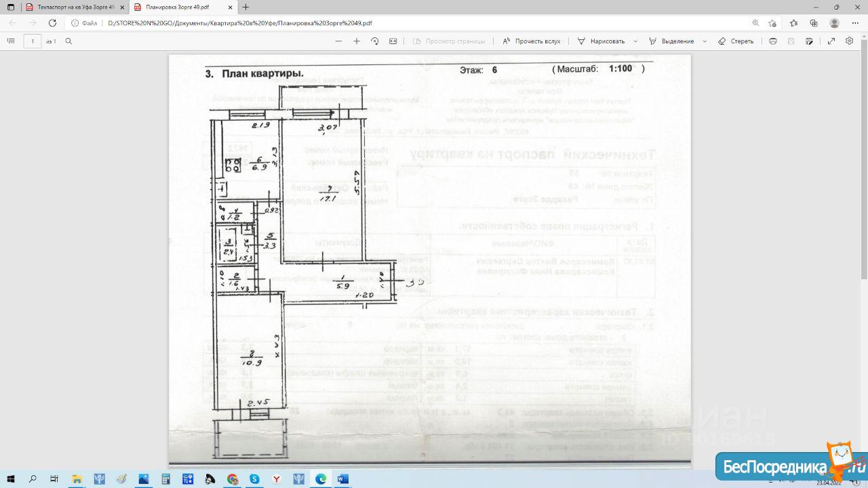
Task: Click the search in PDF magnifier icon
Action: click(x=68, y=41)
